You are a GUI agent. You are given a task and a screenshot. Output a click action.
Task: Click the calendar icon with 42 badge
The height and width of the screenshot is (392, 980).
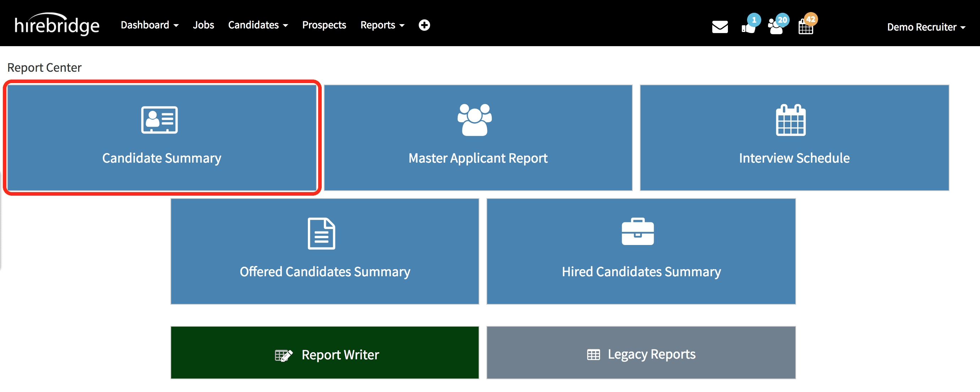click(806, 27)
